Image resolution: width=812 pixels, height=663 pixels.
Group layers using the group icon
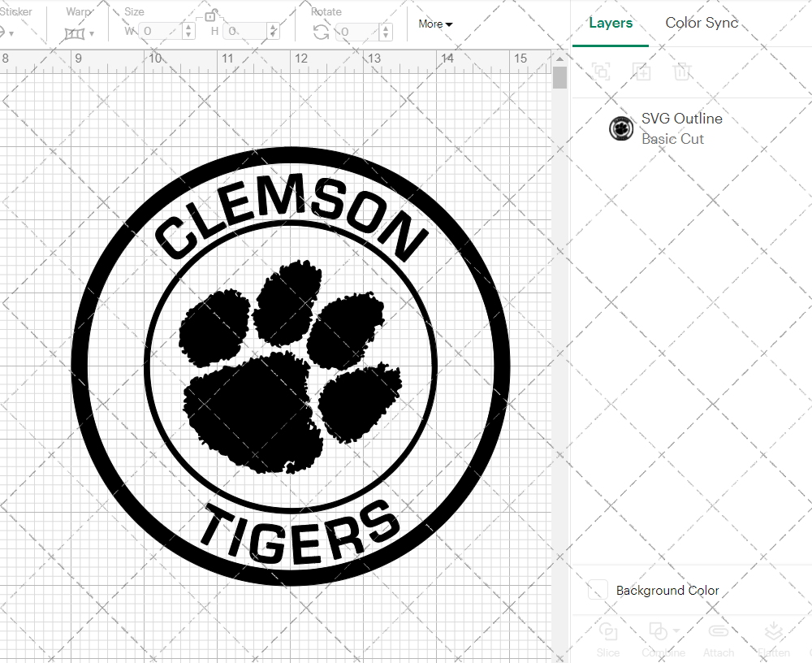point(601,71)
